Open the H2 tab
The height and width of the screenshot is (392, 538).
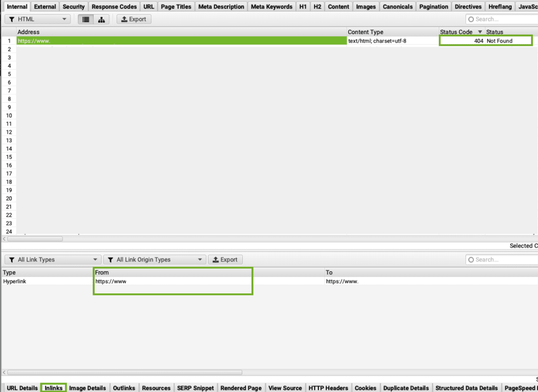317,6
